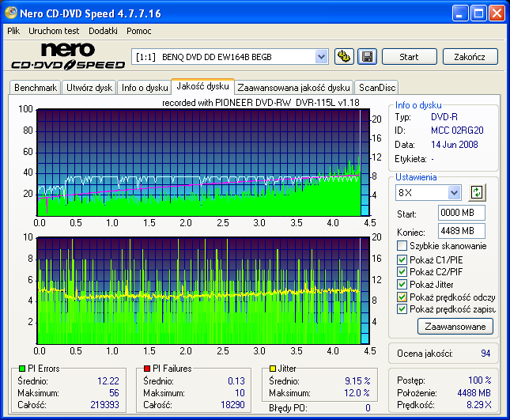Click the lower PI Failures graph area
This screenshot has width=510, height=420.
(203, 291)
